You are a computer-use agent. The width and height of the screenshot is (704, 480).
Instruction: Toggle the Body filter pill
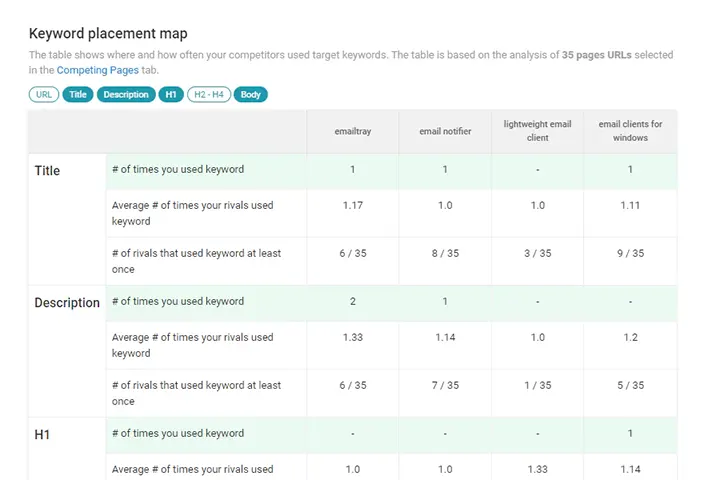tap(251, 95)
